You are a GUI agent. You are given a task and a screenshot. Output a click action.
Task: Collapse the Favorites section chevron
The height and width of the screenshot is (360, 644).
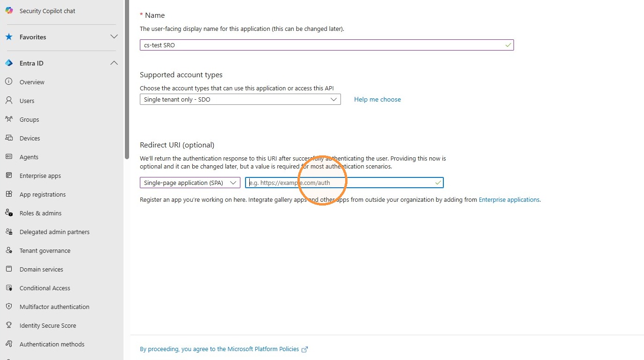coord(114,37)
